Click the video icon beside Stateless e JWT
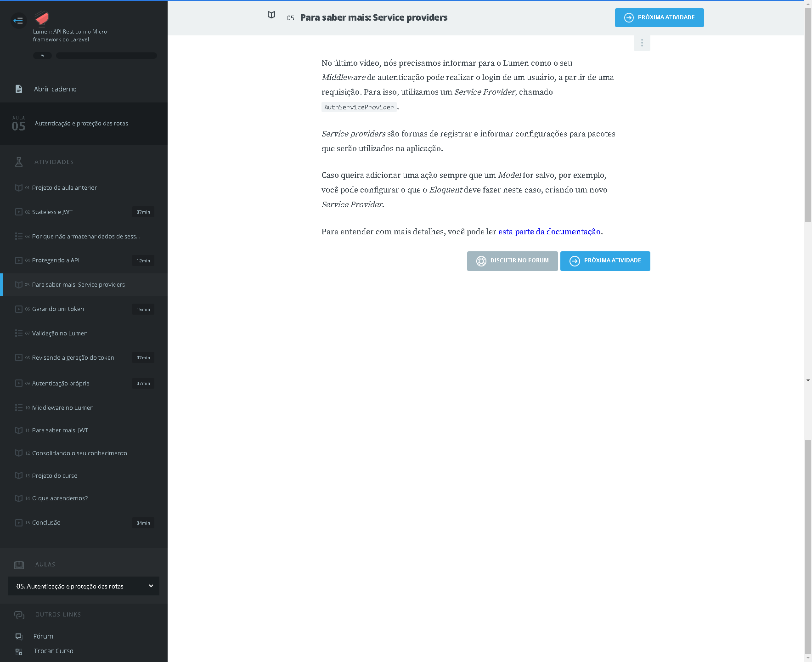812x662 pixels. 19,212
